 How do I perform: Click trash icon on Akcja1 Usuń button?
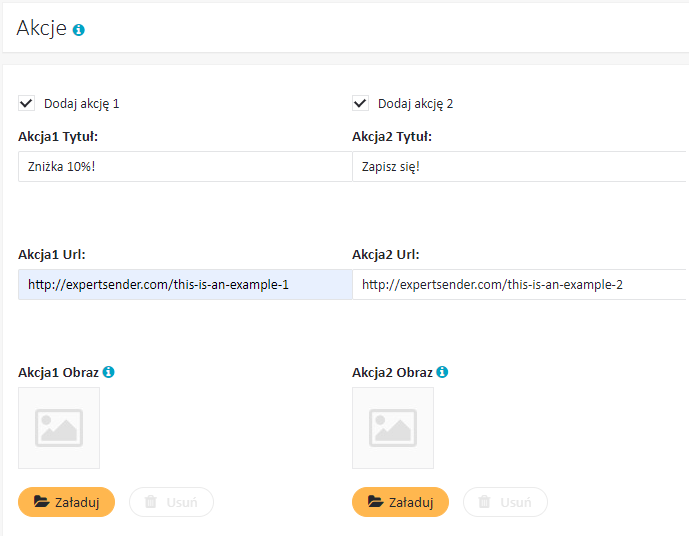point(151,501)
